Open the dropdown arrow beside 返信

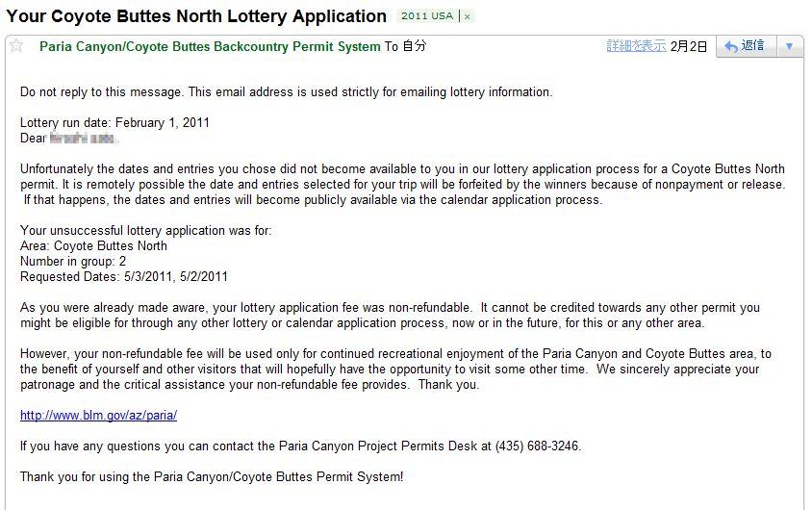tap(789, 46)
